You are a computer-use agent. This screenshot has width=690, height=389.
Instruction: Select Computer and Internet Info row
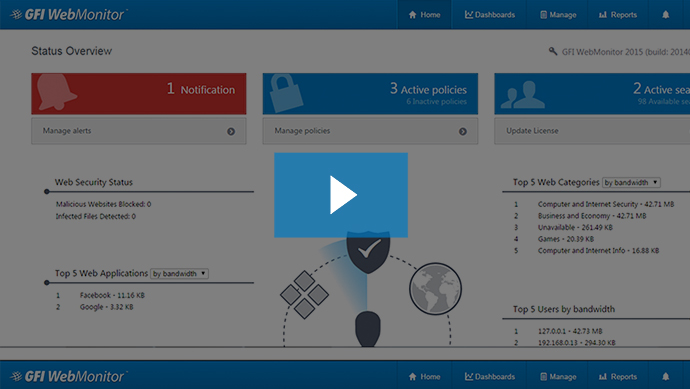tap(598, 250)
